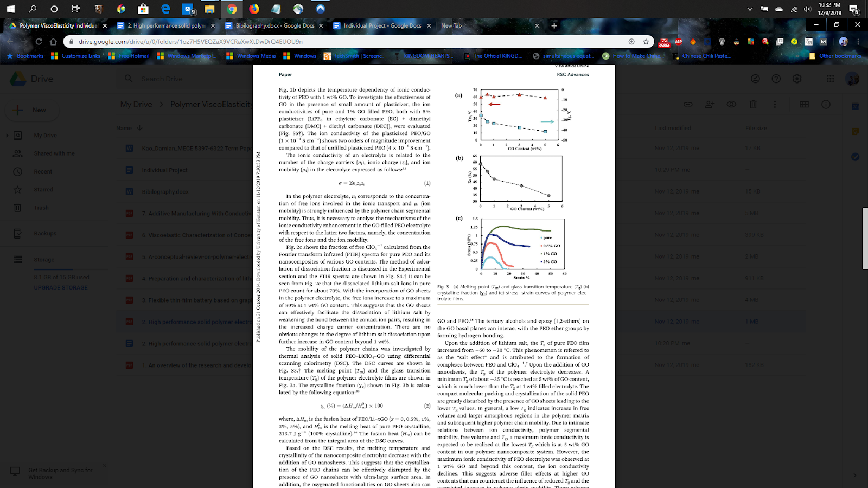Open Firefox from the taskbar

click(x=254, y=9)
